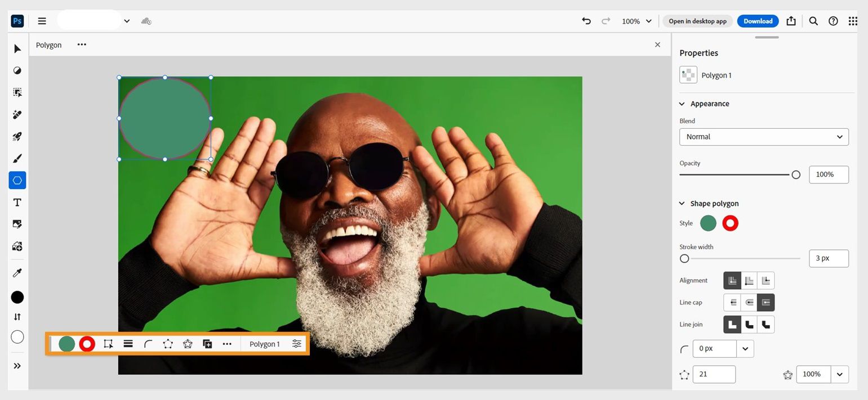Screen dimensions: 868x400
Task: Open Search from the top bar
Action: click(x=813, y=21)
